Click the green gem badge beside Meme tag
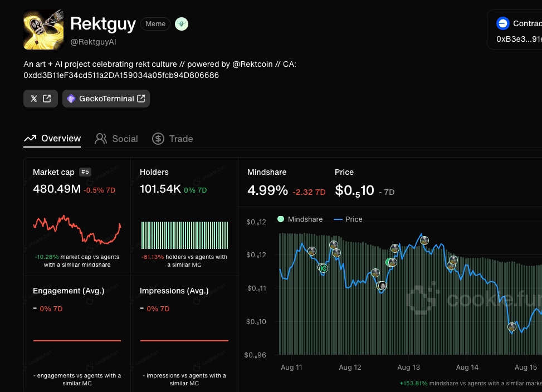 (x=182, y=23)
